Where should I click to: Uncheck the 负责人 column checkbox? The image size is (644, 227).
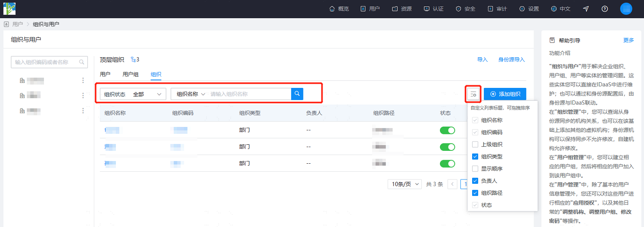pyautogui.click(x=475, y=181)
